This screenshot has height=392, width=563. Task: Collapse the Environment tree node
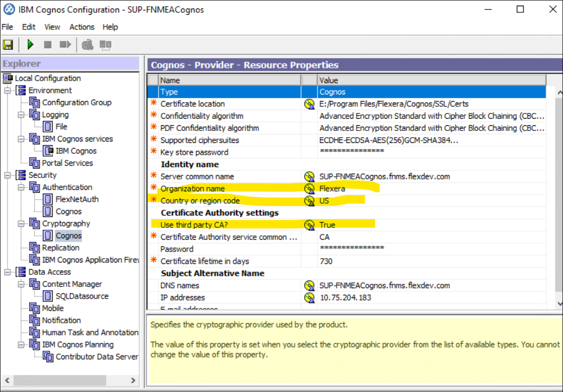(8, 90)
